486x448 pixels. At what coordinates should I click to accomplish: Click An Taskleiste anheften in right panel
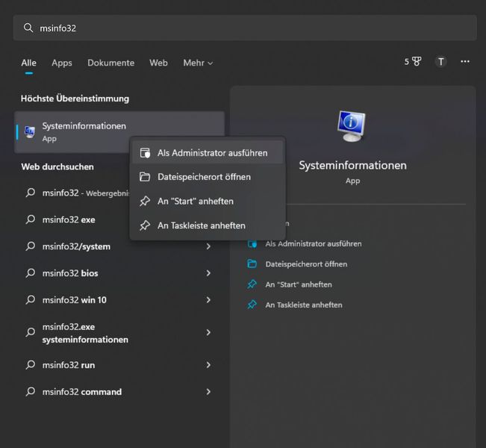point(304,305)
